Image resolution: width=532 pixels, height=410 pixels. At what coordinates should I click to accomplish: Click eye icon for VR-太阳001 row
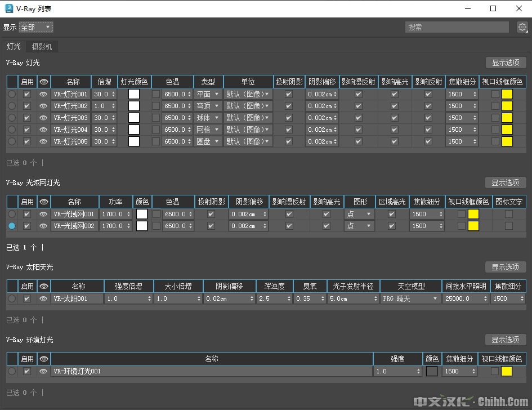pos(43,298)
